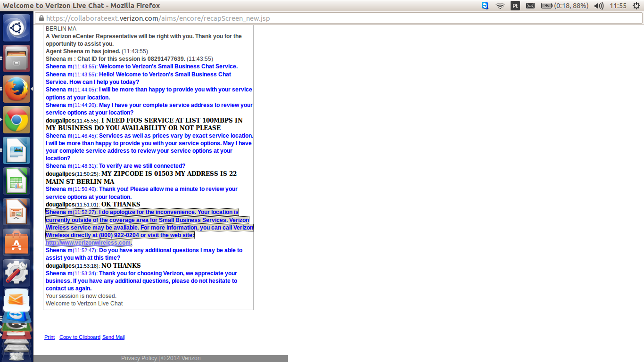Click the 'Thank you for choosing Verizon' message
This screenshot has width=644, height=362.
[x=141, y=281]
